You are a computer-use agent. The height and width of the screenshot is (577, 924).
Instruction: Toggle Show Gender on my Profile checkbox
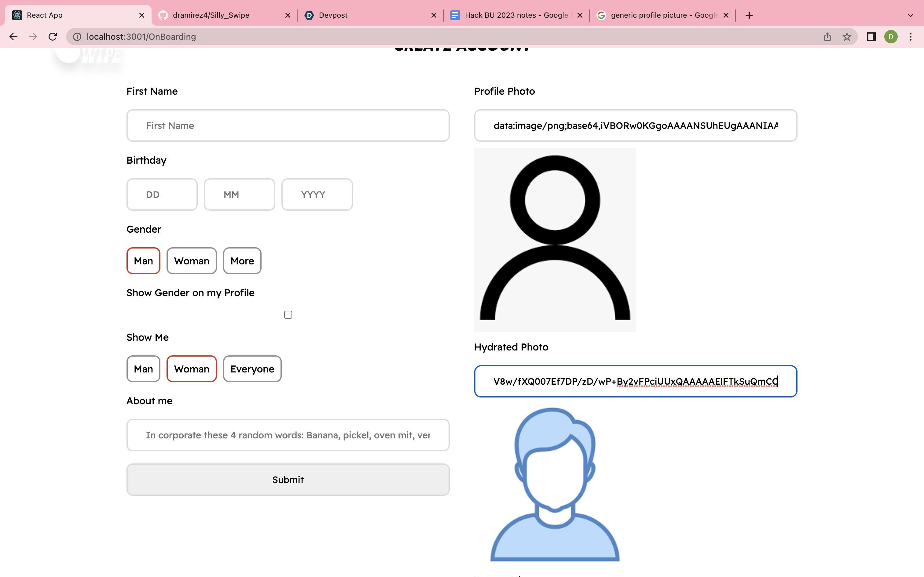tap(288, 315)
